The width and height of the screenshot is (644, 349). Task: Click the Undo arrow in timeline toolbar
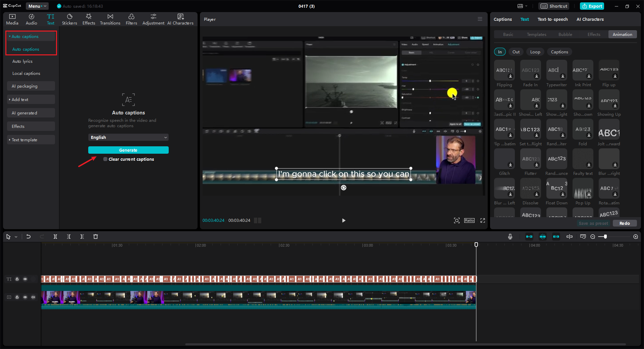[29, 237]
